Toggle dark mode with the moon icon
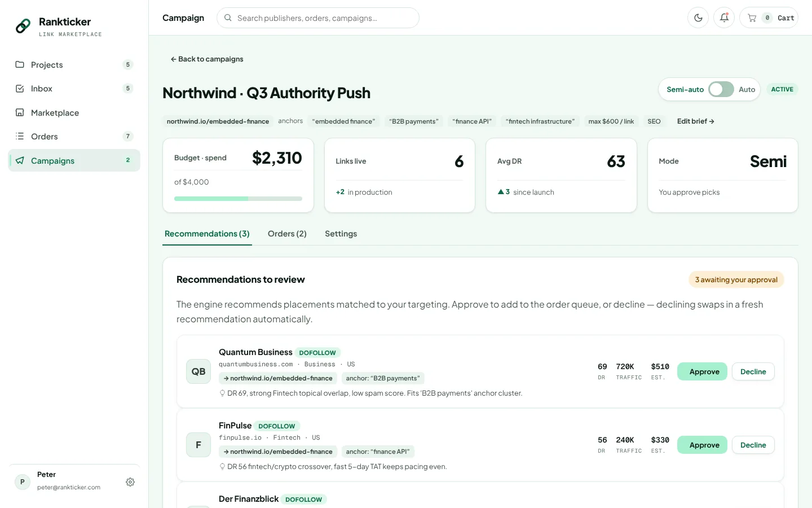 [x=698, y=17]
